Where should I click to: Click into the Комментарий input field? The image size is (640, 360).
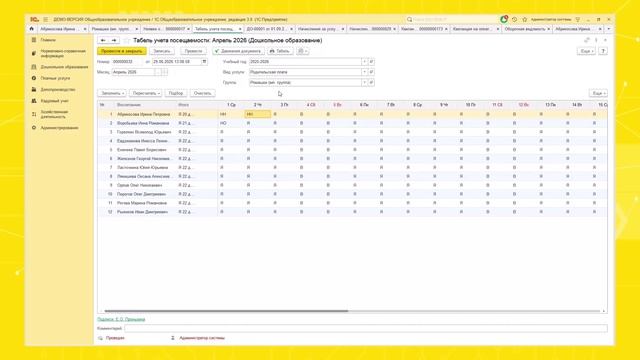(x=366, y=328)
